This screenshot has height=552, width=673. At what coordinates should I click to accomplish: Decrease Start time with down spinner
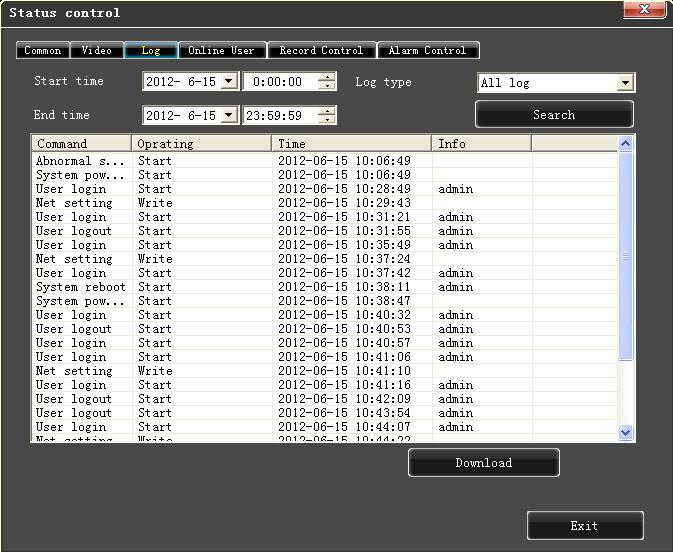tap(327, 85)
